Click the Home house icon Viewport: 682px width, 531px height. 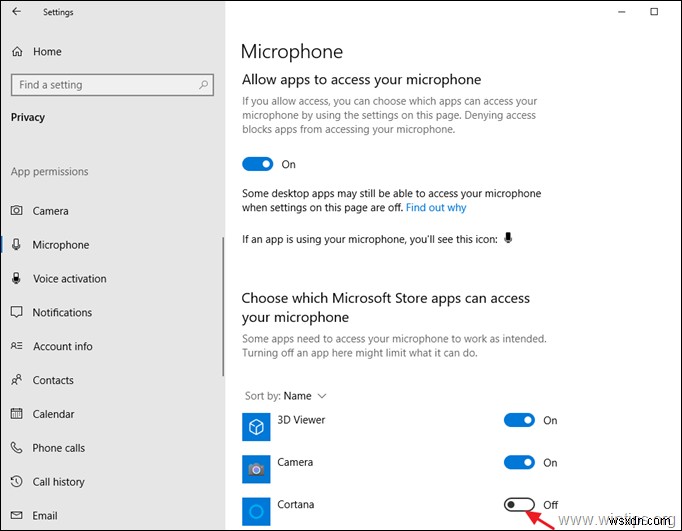(x=17, y=51)
